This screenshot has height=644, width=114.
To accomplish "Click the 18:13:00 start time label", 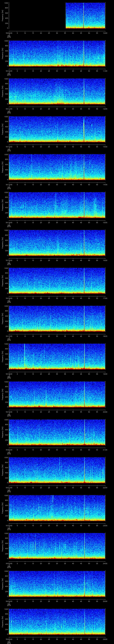I will [x=9, y=184].
